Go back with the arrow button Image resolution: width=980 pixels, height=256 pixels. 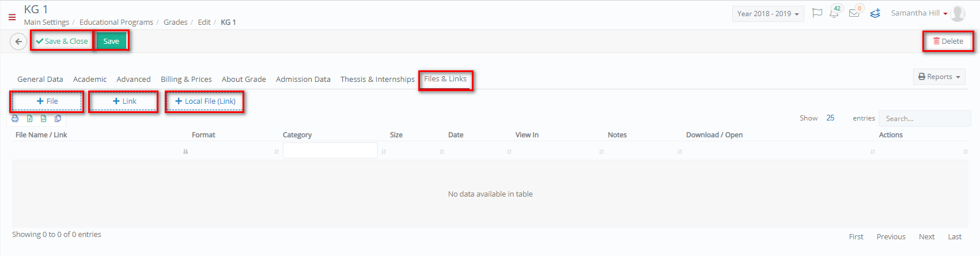[x=18, y=42]
